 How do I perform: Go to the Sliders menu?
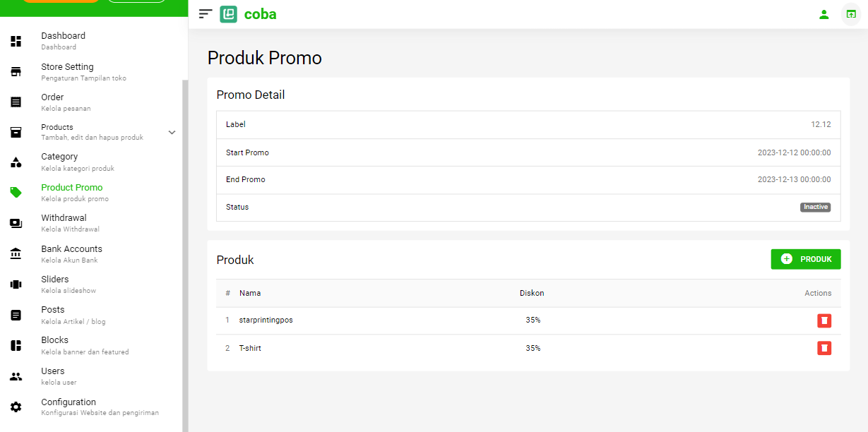[x=55, y=284]
